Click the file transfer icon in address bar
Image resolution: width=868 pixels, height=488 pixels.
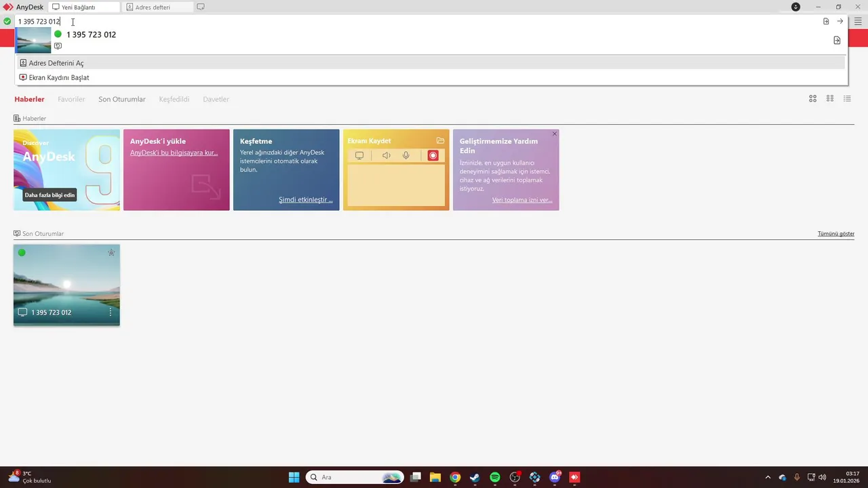point(826,21)
